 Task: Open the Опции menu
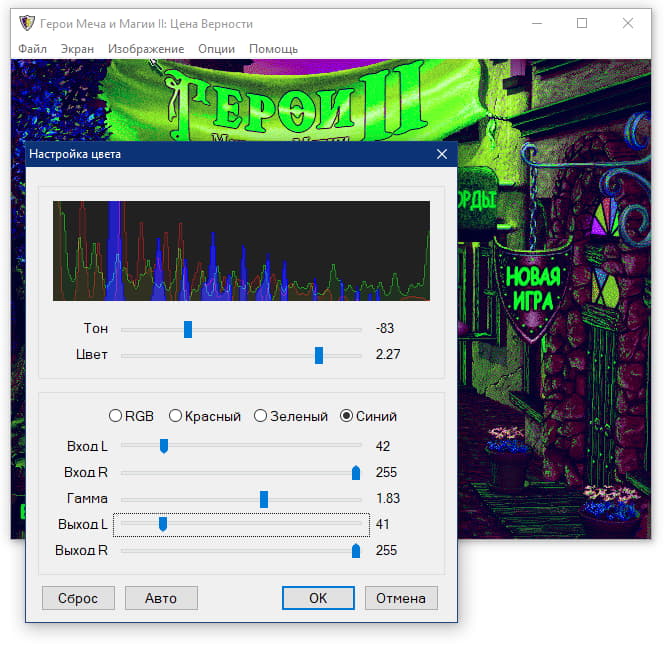(x=216, y=49)
